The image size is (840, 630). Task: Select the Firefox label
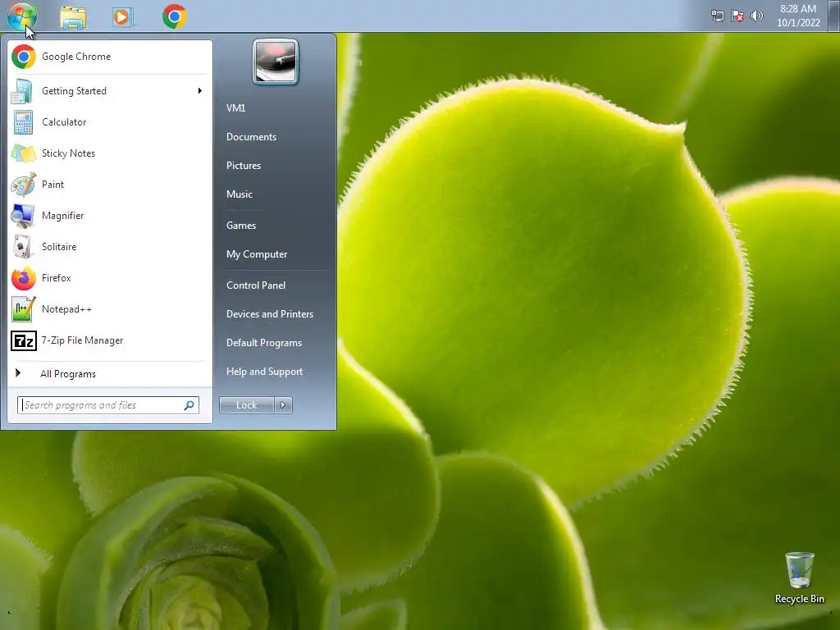(57, 278)
